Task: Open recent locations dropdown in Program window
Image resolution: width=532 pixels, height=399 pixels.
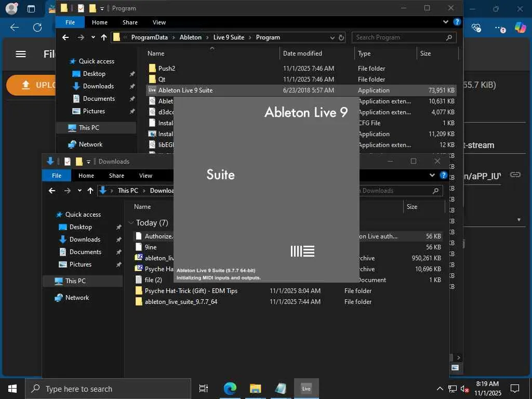Action: pyautogui.click(x=93, y=37)
